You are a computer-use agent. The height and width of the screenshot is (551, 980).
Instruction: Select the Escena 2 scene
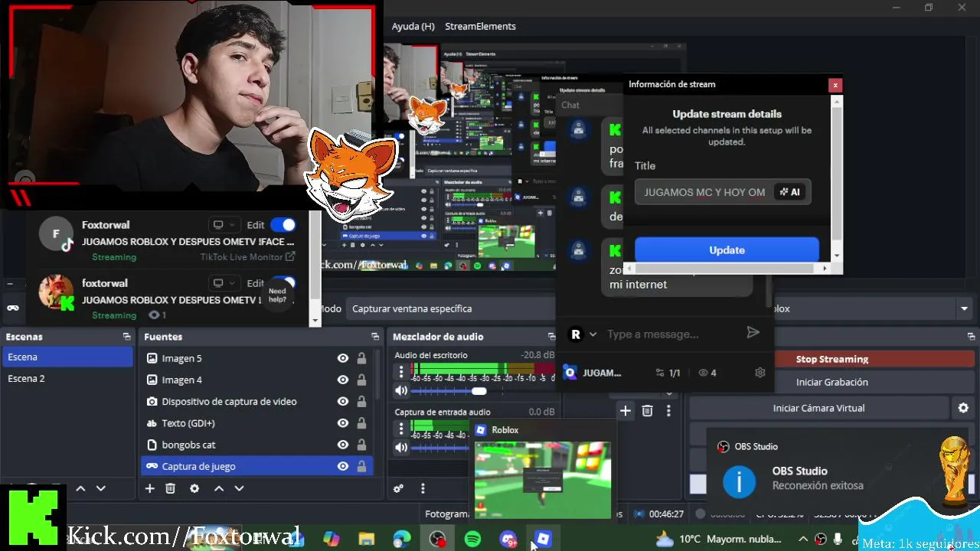pos(67,378)
